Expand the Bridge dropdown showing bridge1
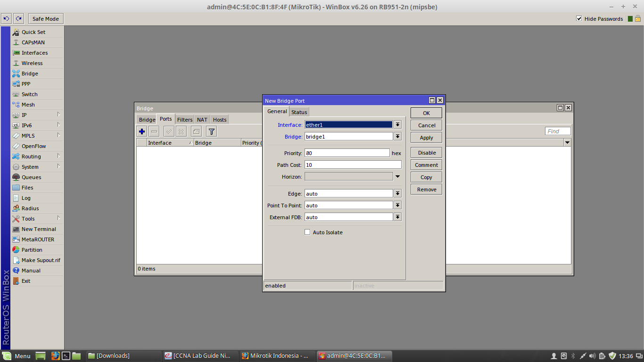 tap(397, 136)
